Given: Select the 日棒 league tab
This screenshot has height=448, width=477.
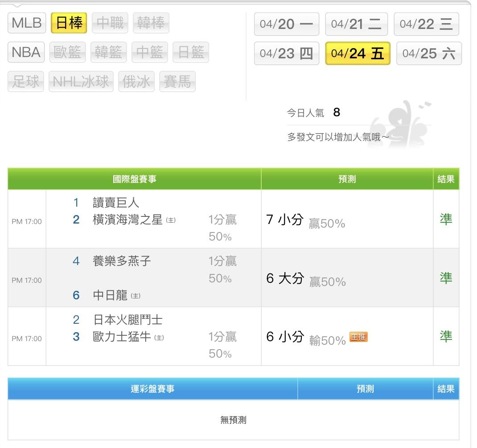Looking at the screenshot, I should click(69, 23).
